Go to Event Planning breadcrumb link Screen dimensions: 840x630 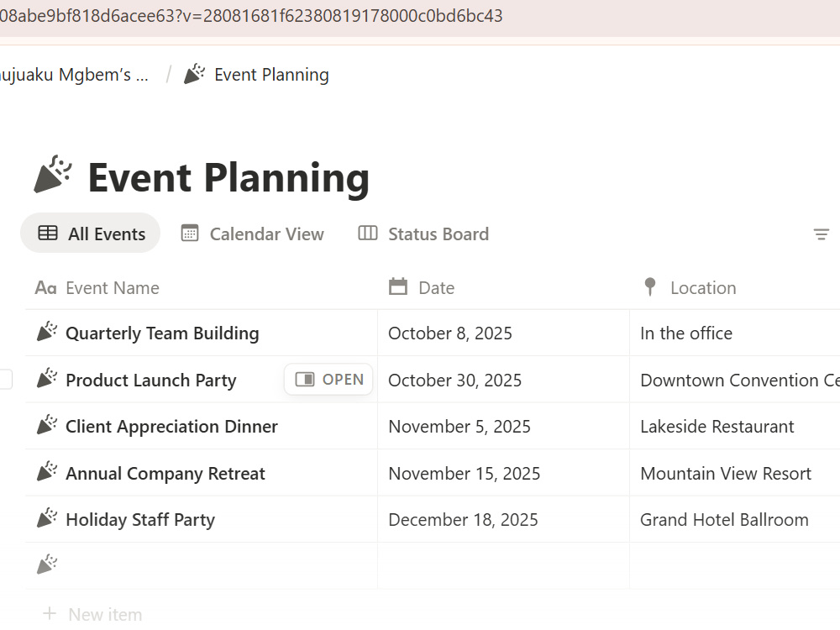pyautogui.click(x=256, y=75)
